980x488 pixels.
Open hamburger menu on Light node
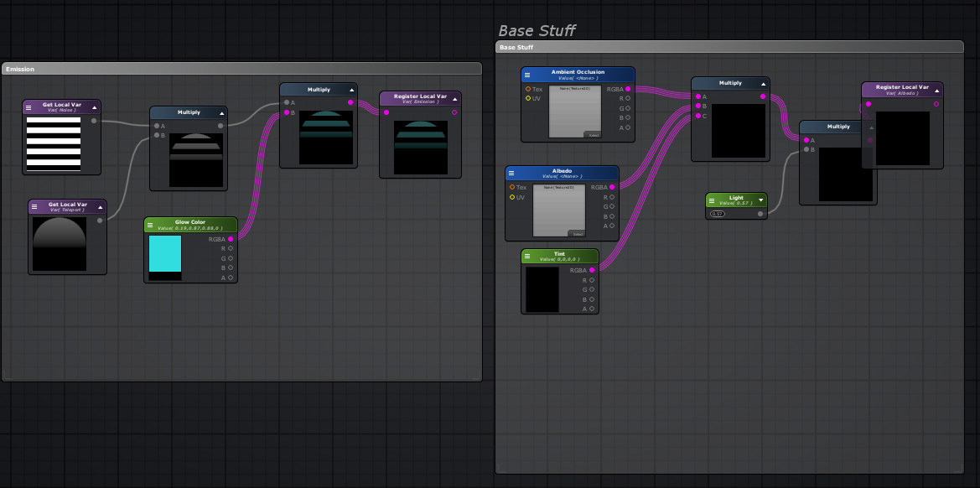pos(711,200)
